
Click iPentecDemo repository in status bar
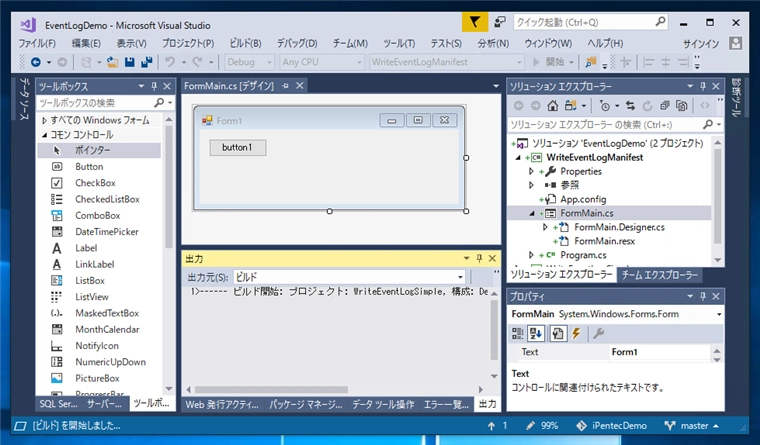tap(611, 426)
